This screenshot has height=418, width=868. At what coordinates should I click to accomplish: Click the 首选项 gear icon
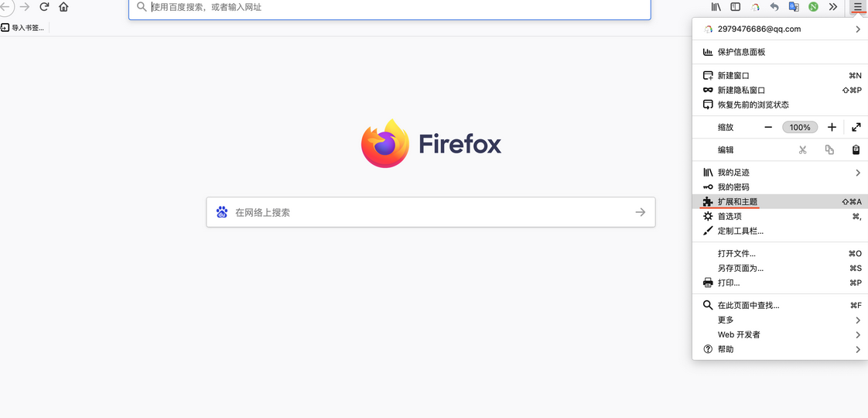[x=707, y=217]
